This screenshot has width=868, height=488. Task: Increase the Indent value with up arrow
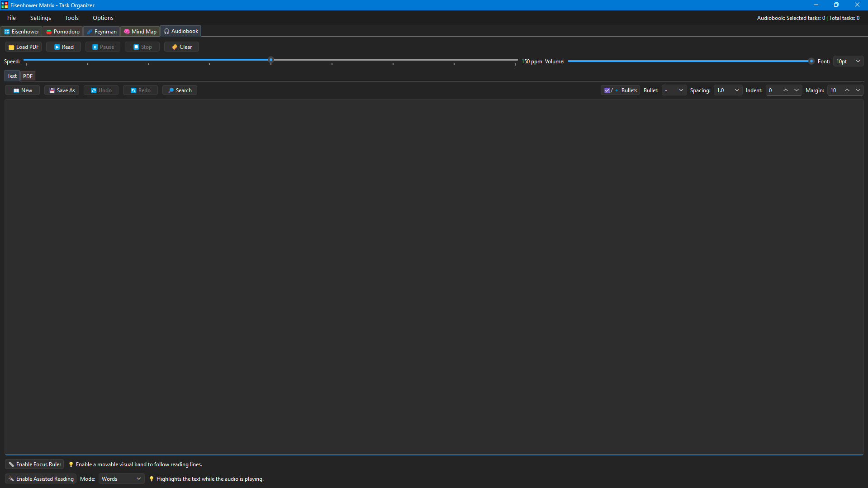pyautogui.click(x=786, y=90)
